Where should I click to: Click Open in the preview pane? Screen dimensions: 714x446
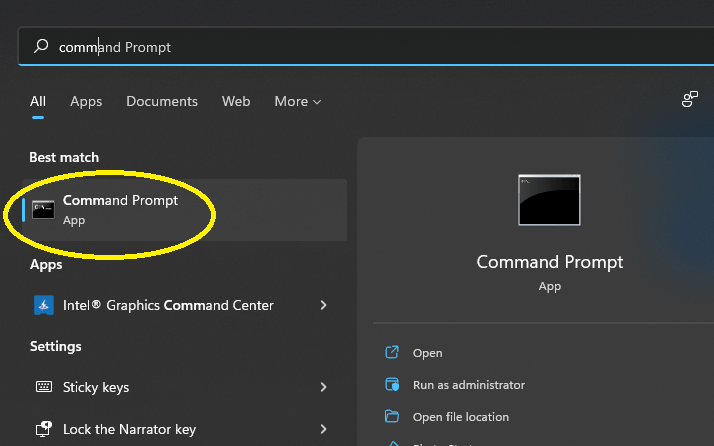(x=427, y=353)
